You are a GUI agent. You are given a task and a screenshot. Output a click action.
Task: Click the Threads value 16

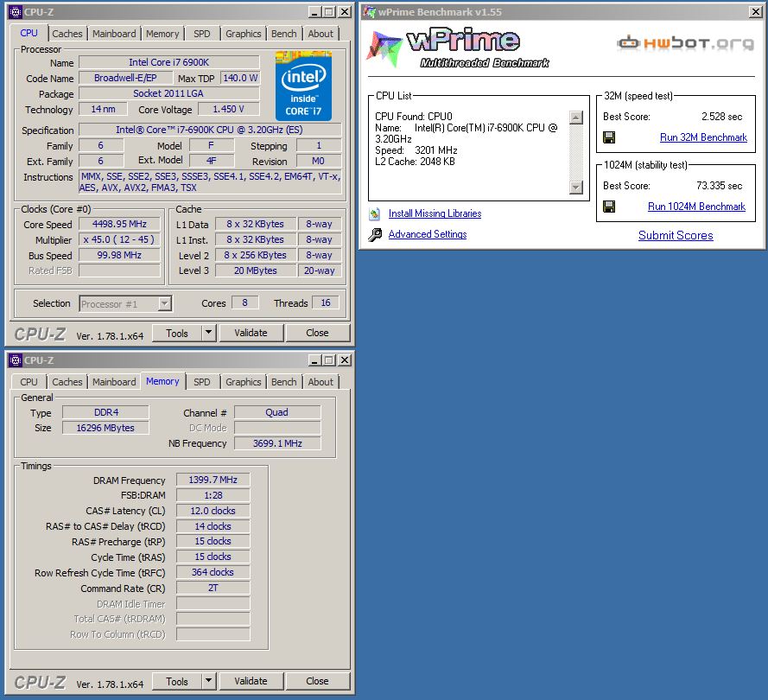[325, 302]
